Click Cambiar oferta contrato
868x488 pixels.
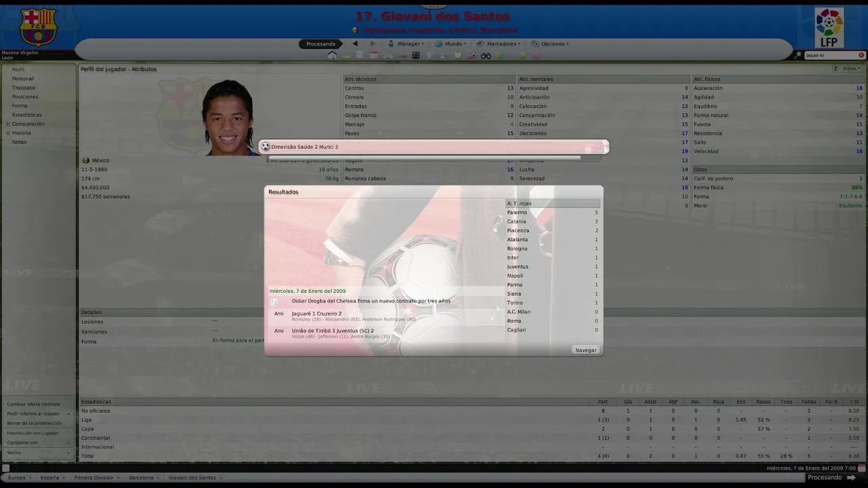(34, 404)
